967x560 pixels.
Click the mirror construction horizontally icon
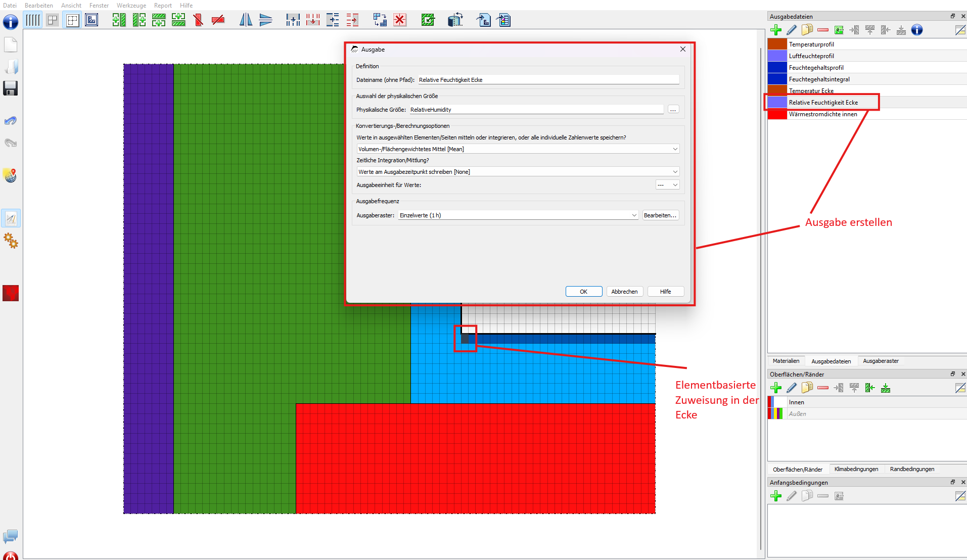tap(246, 20)
